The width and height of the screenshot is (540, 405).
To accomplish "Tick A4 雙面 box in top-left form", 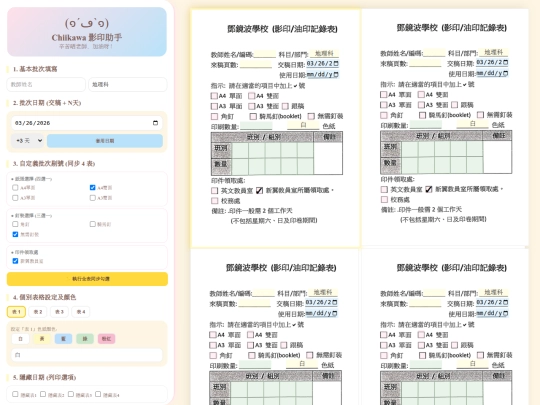I will click(252, 96).
